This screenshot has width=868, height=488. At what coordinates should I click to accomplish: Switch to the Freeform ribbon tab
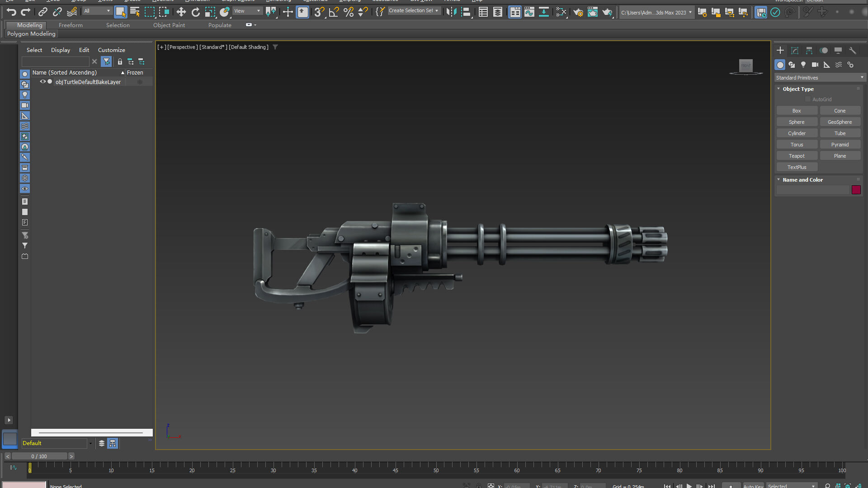click(71, 25)
